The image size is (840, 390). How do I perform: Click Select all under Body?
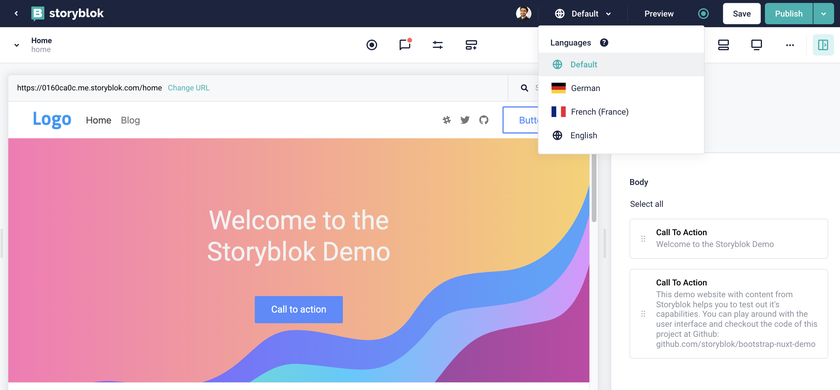point(647,204)
